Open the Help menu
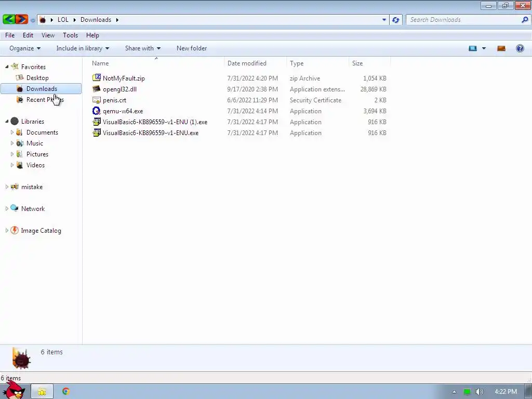 pos(92,35)
